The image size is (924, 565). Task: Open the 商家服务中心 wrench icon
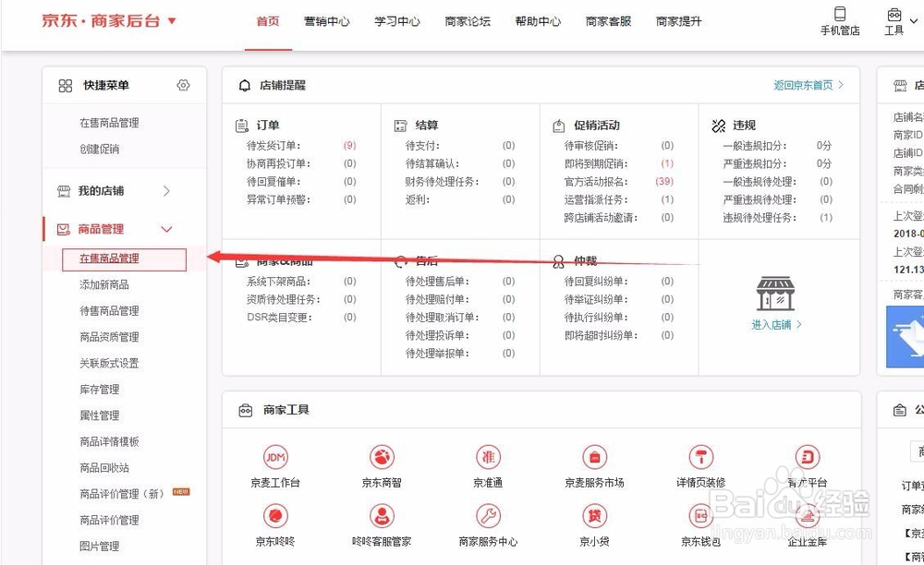tap(488, 516)
